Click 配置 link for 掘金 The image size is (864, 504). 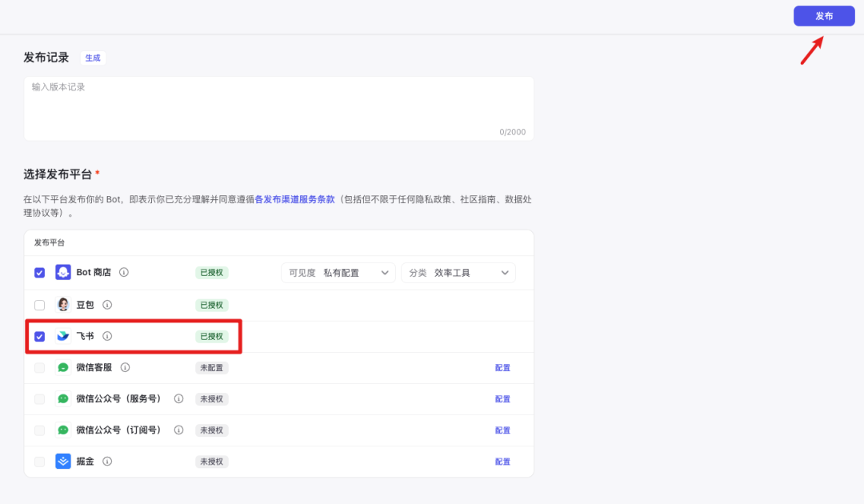coord(502,462)
